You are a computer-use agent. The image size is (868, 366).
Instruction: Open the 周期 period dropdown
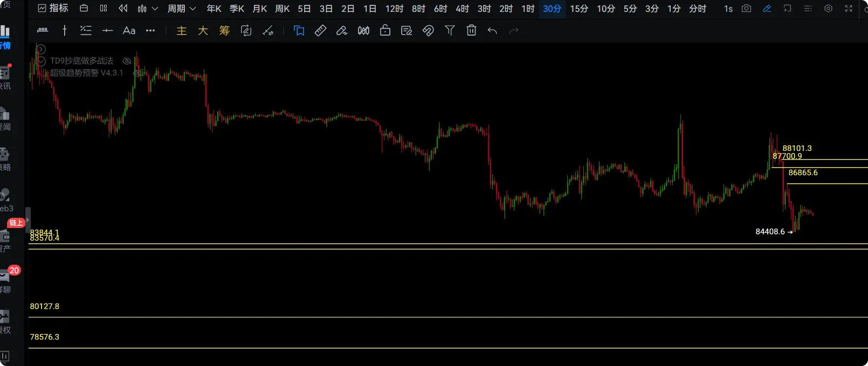[x=182, y=9]
